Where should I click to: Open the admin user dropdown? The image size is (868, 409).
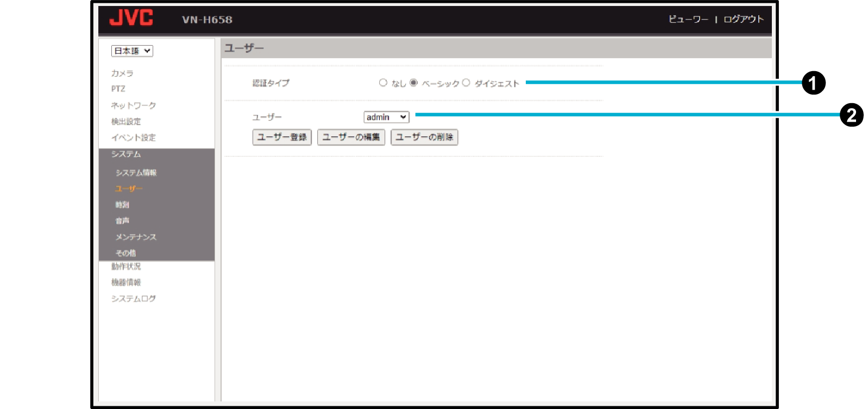click(x=386, y=117)
